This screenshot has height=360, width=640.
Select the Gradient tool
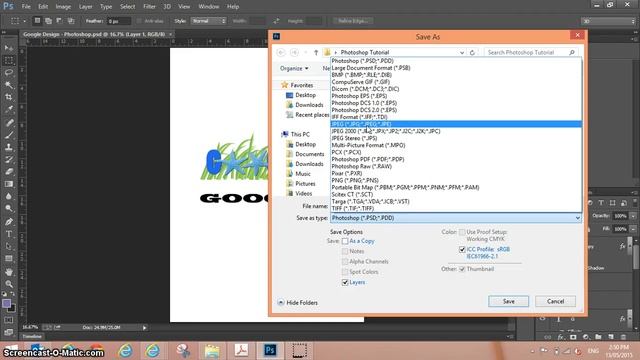click(9, 184)
